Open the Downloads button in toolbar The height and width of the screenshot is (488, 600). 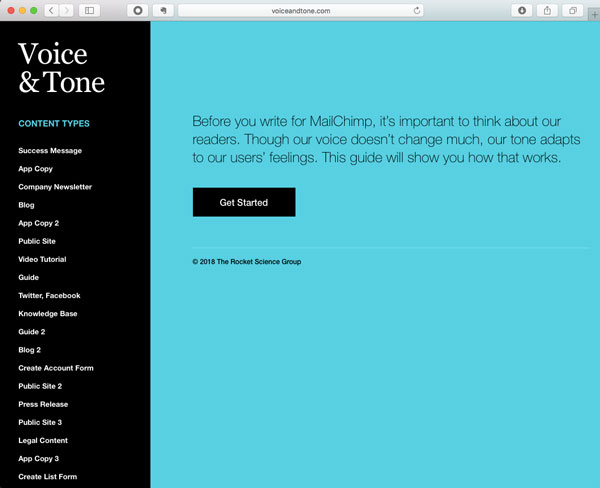coord(522,10)
